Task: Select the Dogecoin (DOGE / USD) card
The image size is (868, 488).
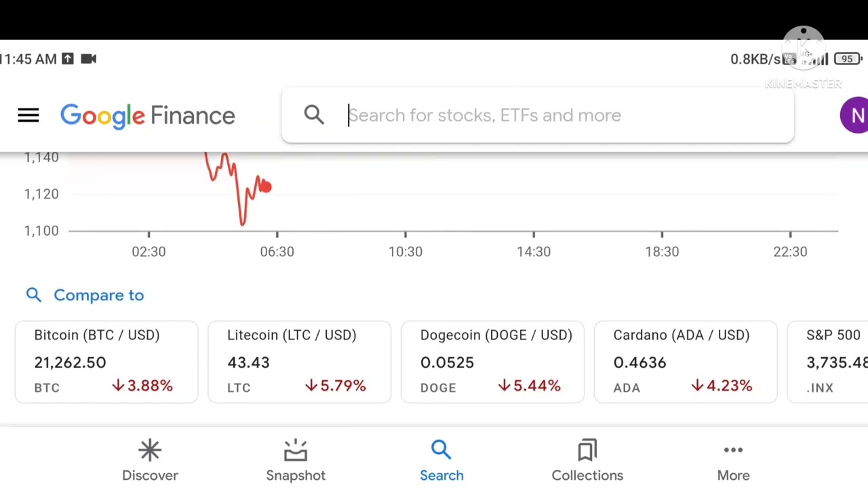Action: (492, 362)
